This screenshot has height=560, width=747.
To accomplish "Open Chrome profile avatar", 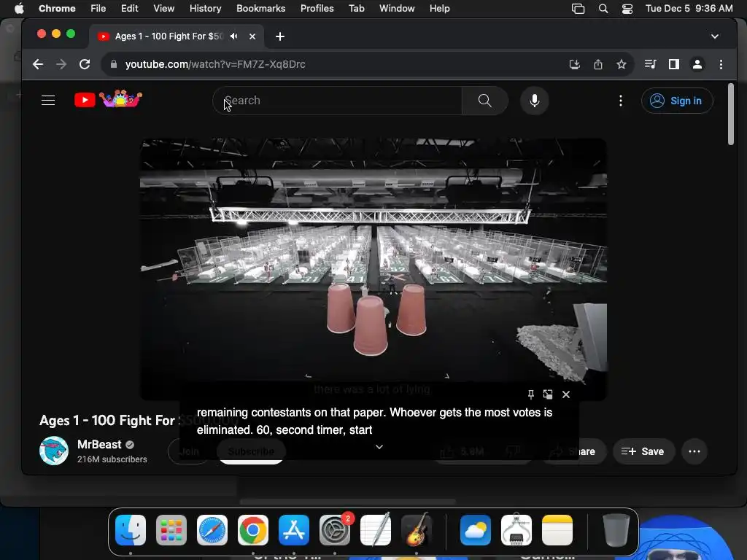I will point(697,64).
